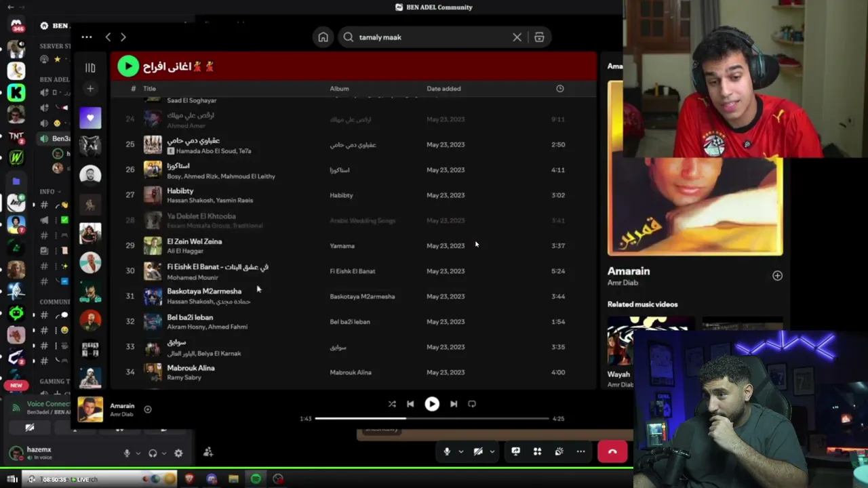This screenshot has height=488, width=868.
Task: Open 'Baskotaya M2armesha' album link
Action: [x=362, y=296]
